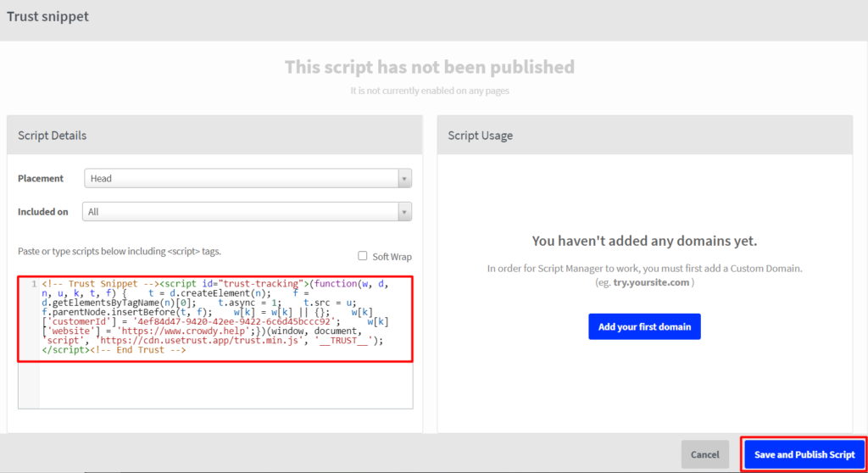The width and height of the screenshot is (868, 473).
Task: Click the 'End Trust' comment in code
Action: (138, 350)
